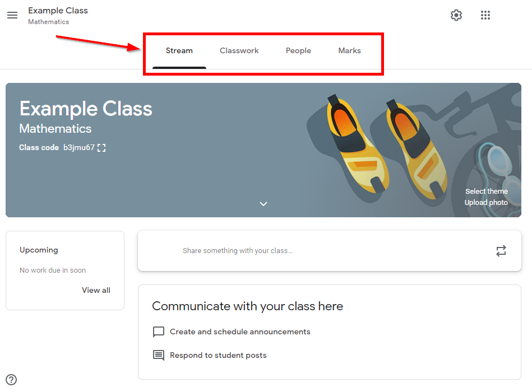Screen dimensions: 532x392
Task: Click the announcements speech bubble icon
Action: (159, 332)
